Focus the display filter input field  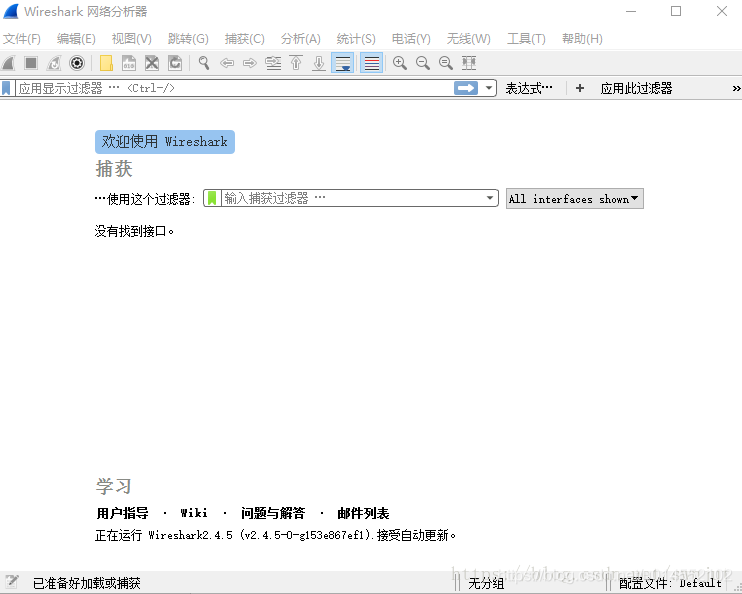[235, 88]
